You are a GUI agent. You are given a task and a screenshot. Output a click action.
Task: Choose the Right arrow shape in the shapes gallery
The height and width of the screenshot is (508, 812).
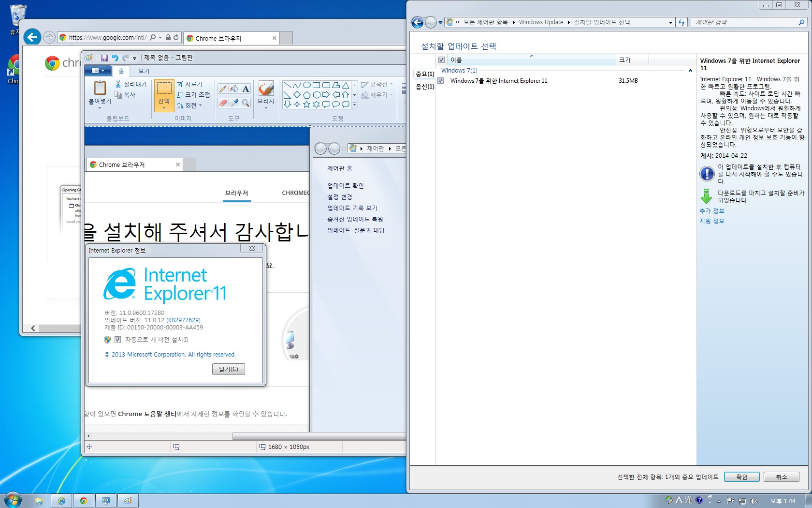(x=326, y=95)
